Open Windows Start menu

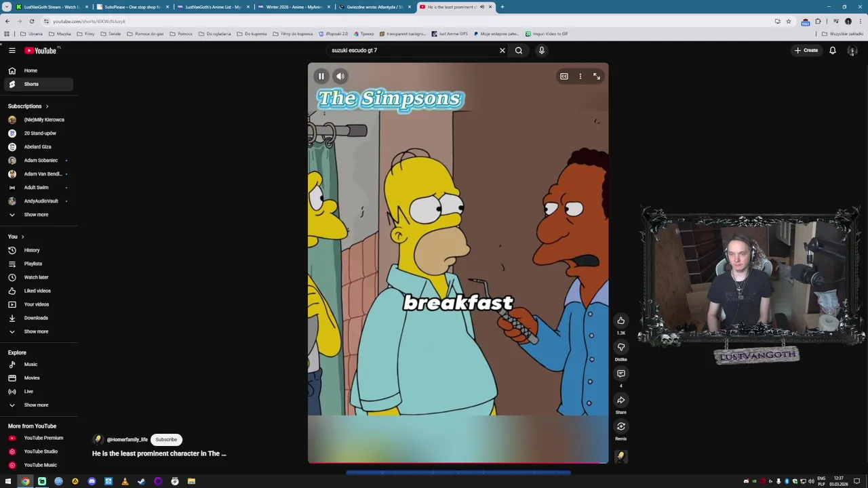8,481
